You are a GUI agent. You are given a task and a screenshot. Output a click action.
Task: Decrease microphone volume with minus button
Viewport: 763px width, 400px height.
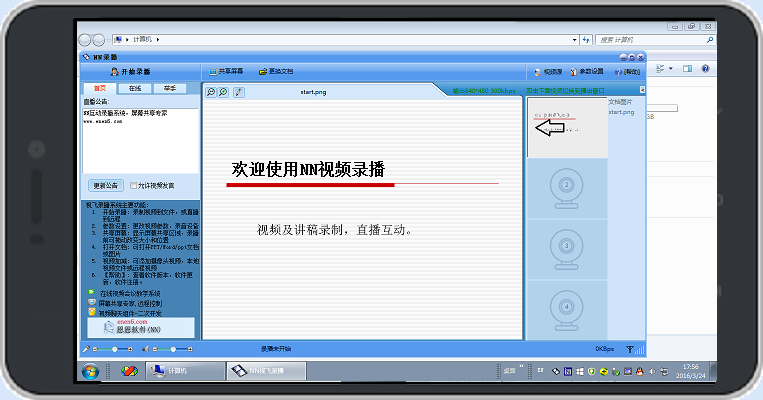click(x=95, y=349)
